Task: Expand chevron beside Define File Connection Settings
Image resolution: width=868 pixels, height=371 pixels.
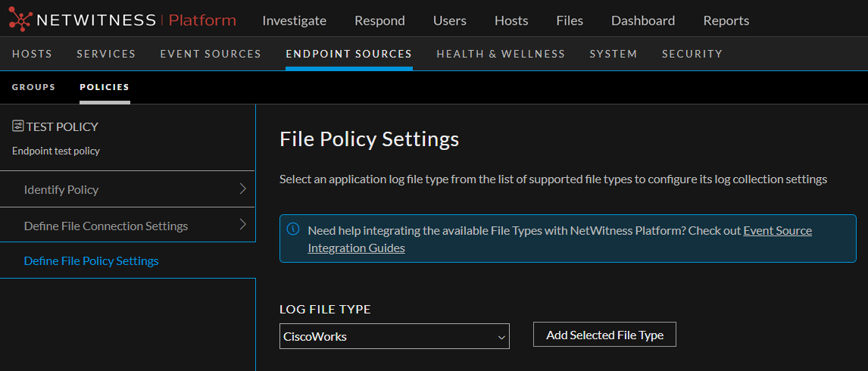Action: pyautogui.click(x=242, y=224)
